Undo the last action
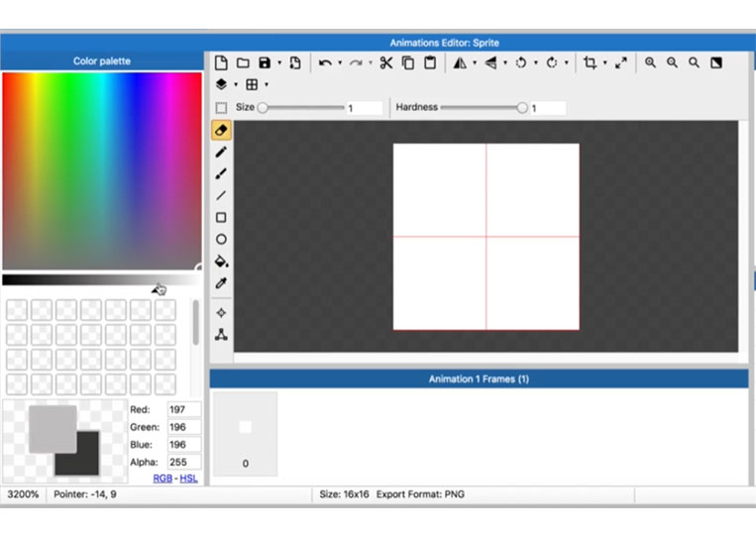756x536 pixels. coord(325,62)
